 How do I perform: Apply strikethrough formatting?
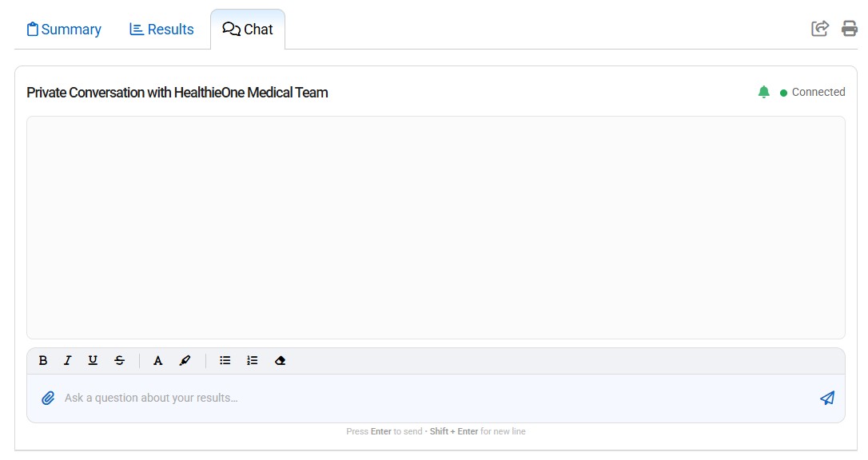tap(119, 361)
